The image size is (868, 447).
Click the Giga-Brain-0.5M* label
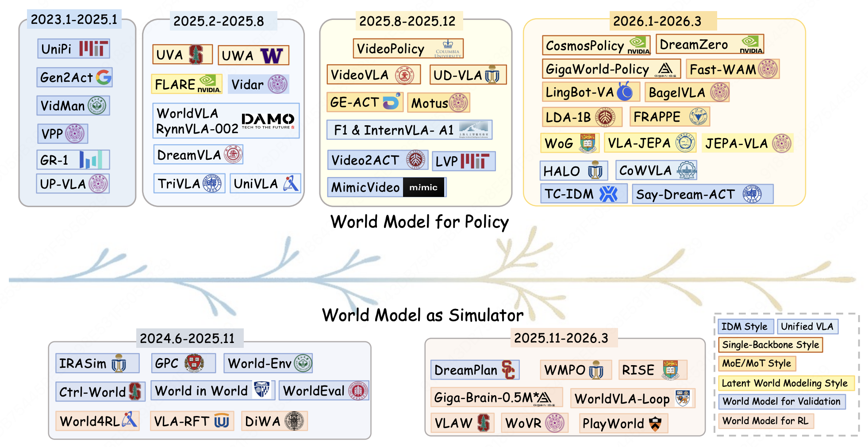click(x=487, y=398)
